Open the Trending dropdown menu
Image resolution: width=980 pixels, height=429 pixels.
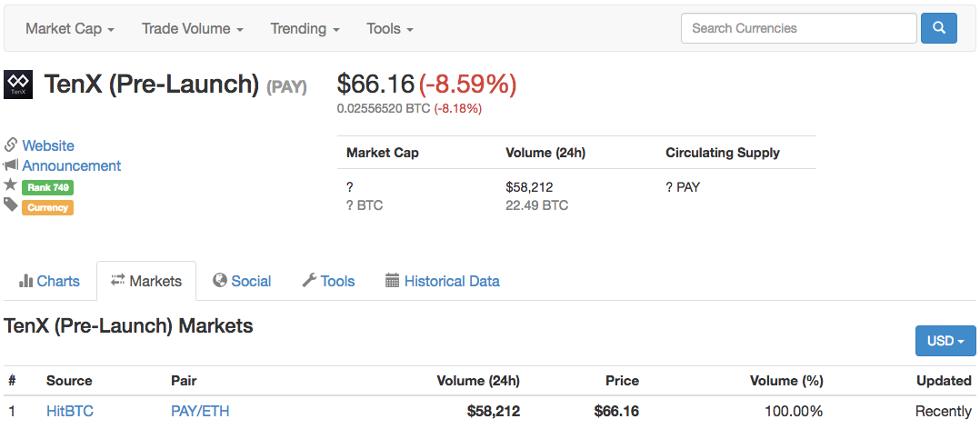(305, 29)
